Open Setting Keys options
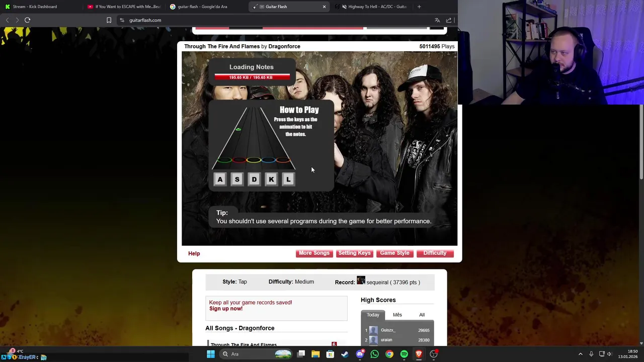The height and width of the screenshot is (362, 644). pyautogui.click(x=354, y=253)
